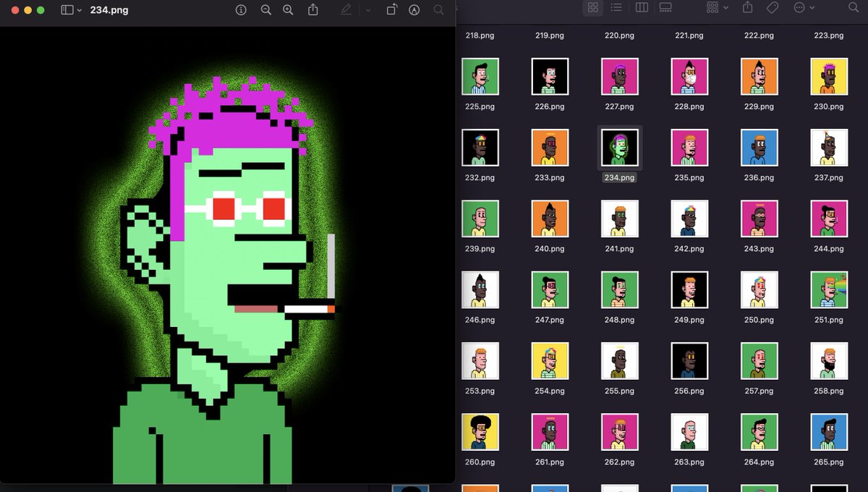Select thumbnail for 261.png
This screenshot has width=868, height=492.
click(550, 431)
